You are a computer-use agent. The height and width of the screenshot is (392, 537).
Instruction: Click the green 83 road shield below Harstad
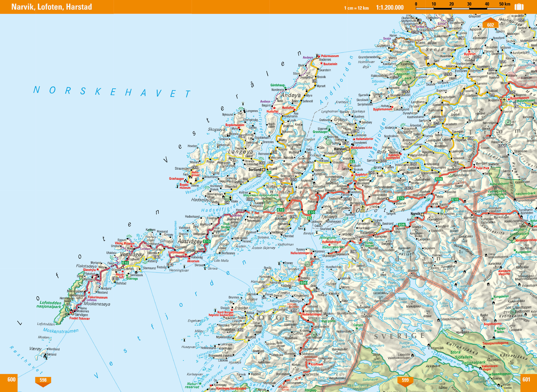coord(352,162)
